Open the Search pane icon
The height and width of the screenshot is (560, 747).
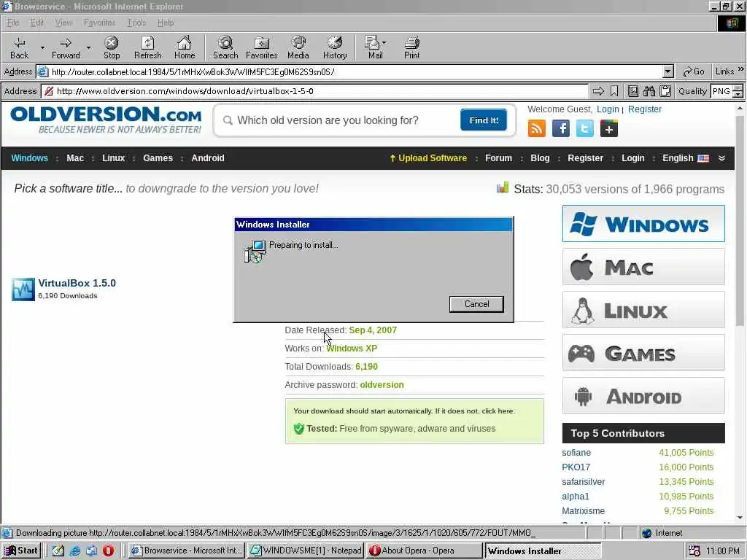point(225,47)
